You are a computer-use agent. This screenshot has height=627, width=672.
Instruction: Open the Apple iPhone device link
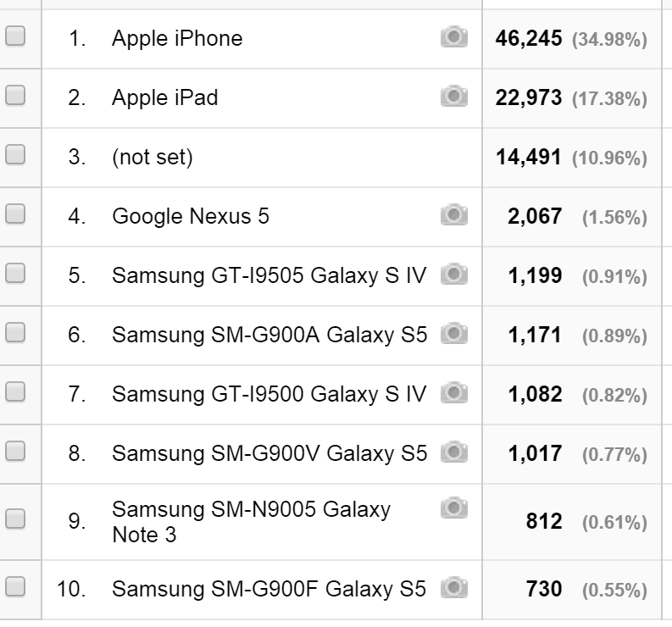[177, 39]
